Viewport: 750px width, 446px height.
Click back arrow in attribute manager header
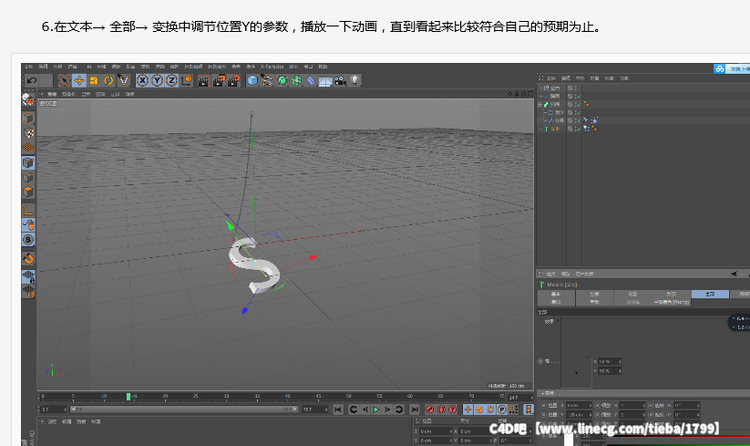coord(734,274)
